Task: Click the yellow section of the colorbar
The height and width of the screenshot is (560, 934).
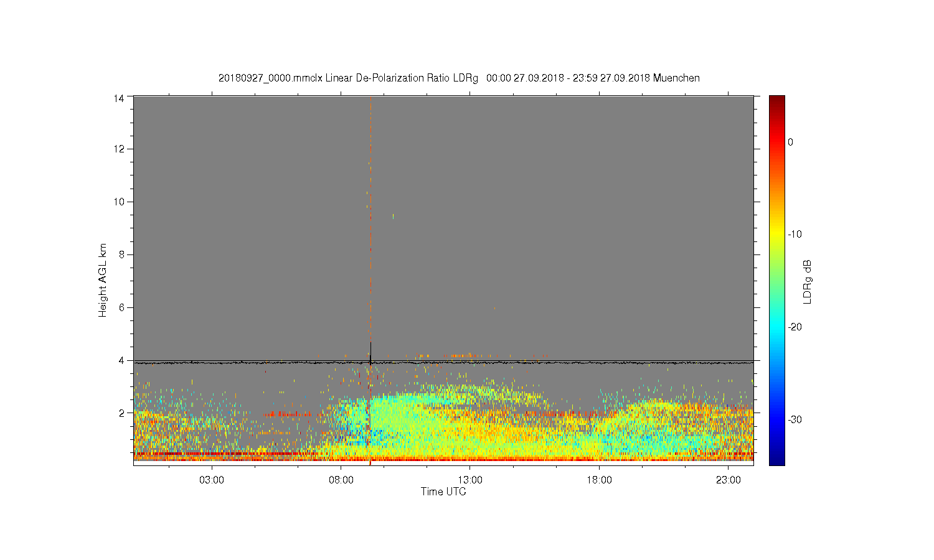Action: [777, 233]
